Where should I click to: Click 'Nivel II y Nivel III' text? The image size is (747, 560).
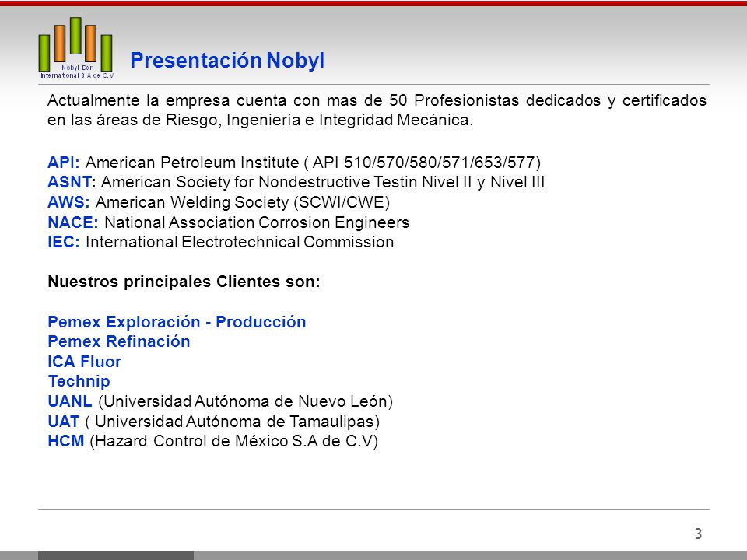tap(484, 182)
